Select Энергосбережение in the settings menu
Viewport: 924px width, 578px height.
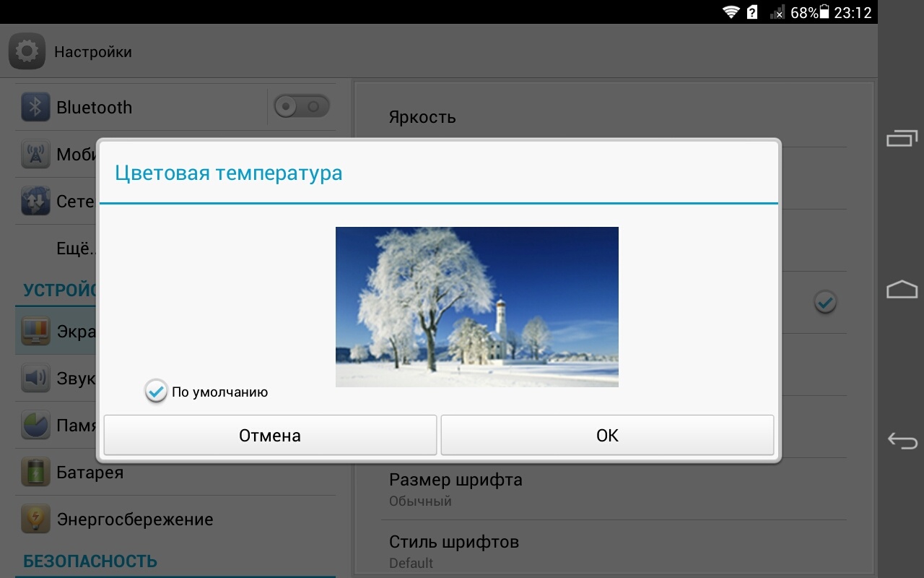coord(135,519)
